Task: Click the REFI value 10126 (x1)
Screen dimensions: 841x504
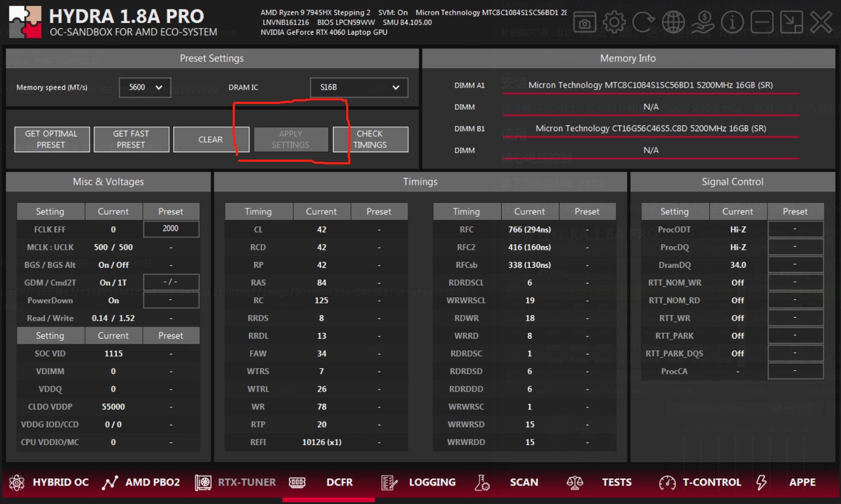Action: click(321, 442)
